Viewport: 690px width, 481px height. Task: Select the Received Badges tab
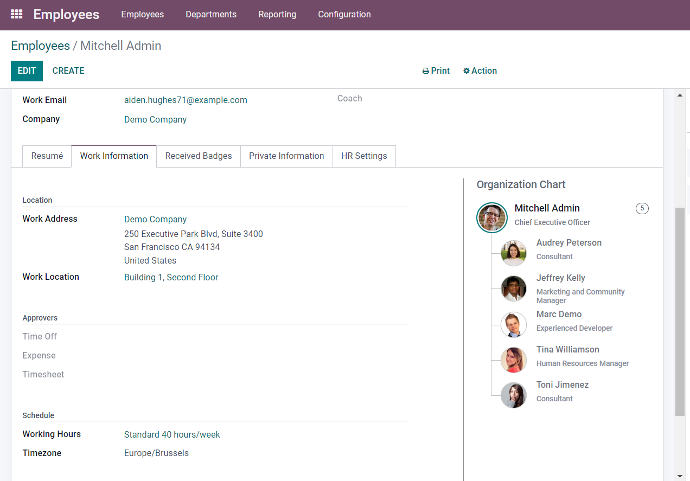point(198,156)
